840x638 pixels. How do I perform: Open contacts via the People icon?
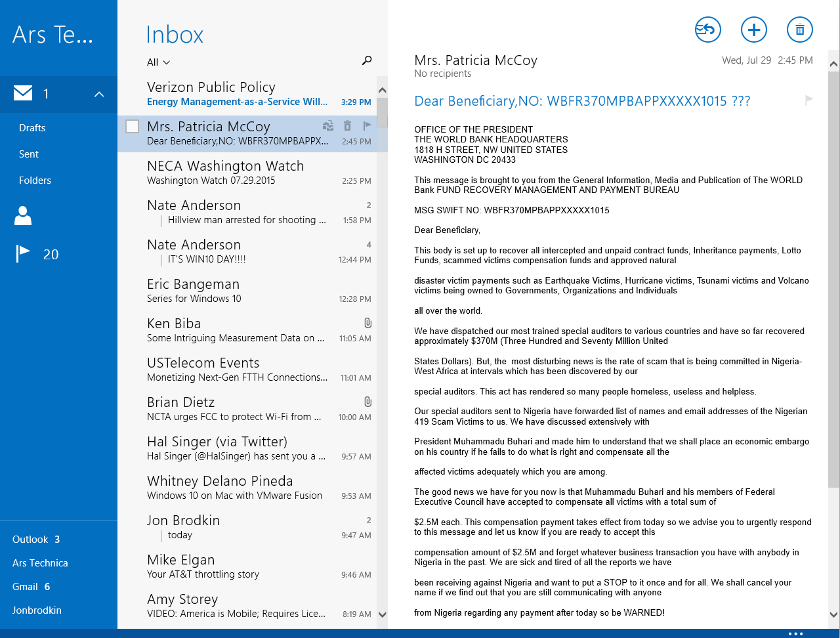tap(22, 215)
